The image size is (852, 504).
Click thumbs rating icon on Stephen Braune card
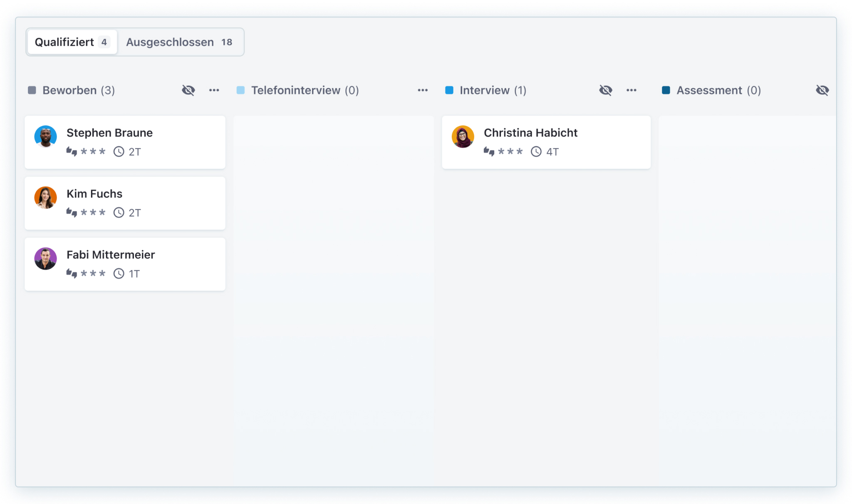coord(72,151)
